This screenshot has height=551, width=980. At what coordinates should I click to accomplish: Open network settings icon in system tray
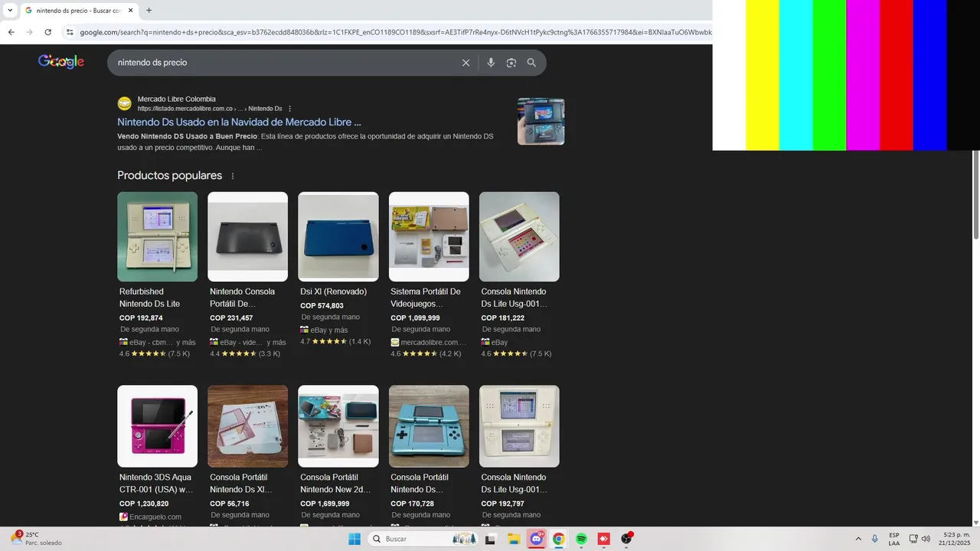point(913,539)
